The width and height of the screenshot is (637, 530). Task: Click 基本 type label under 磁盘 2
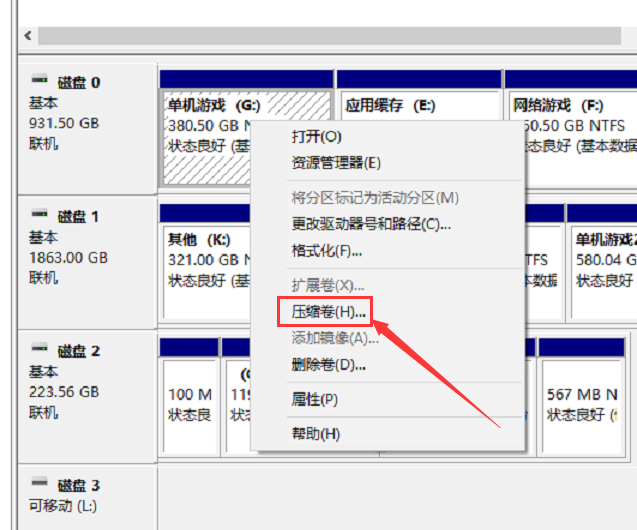click(43, 372)
